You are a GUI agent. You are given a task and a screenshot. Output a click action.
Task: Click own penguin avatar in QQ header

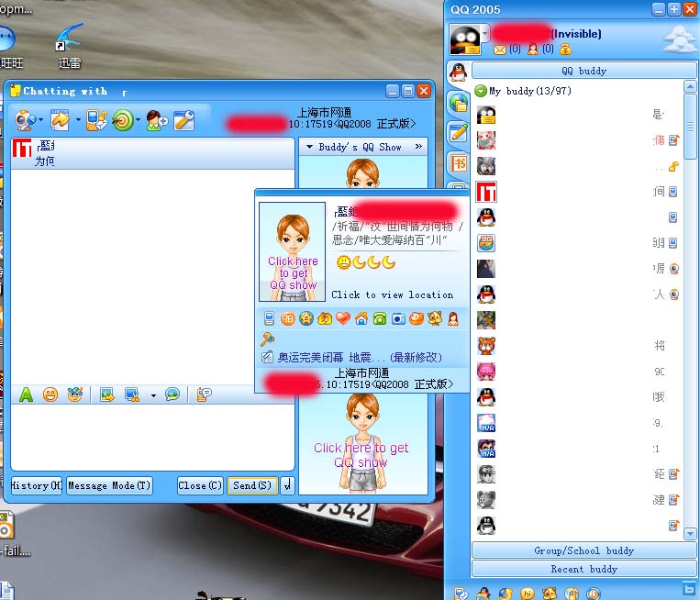465,39
